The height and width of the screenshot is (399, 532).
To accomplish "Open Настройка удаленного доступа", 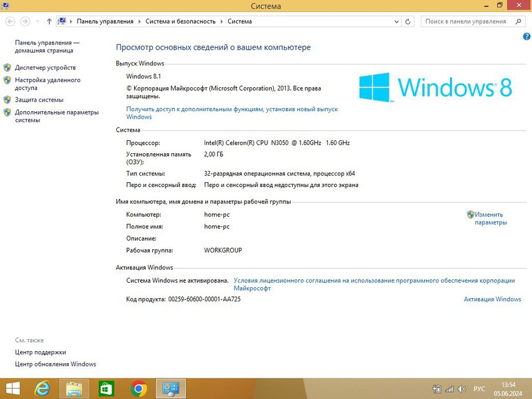I will (47, 84).
